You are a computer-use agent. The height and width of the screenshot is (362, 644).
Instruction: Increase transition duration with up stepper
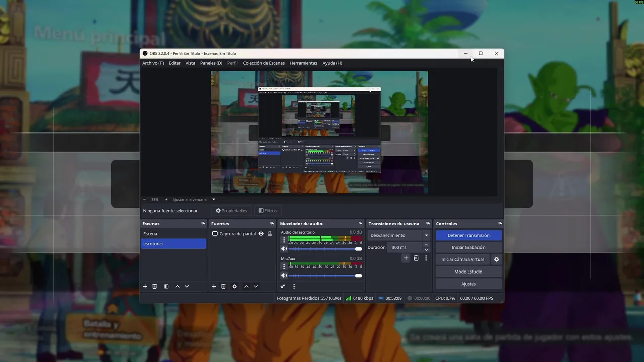(426, 245)
